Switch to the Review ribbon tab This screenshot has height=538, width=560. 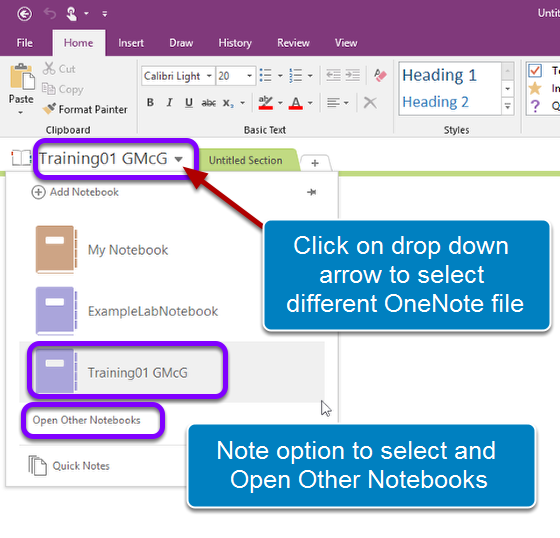[x=293, y=43]
